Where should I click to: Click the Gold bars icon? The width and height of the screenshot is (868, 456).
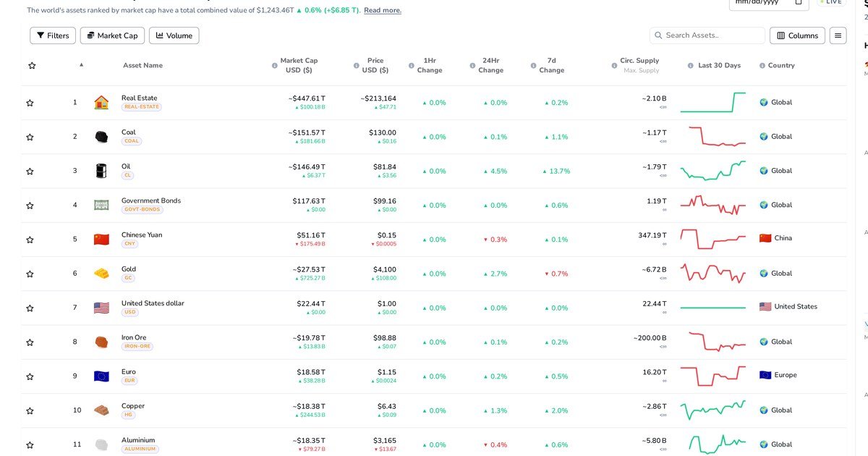[101, 274]
